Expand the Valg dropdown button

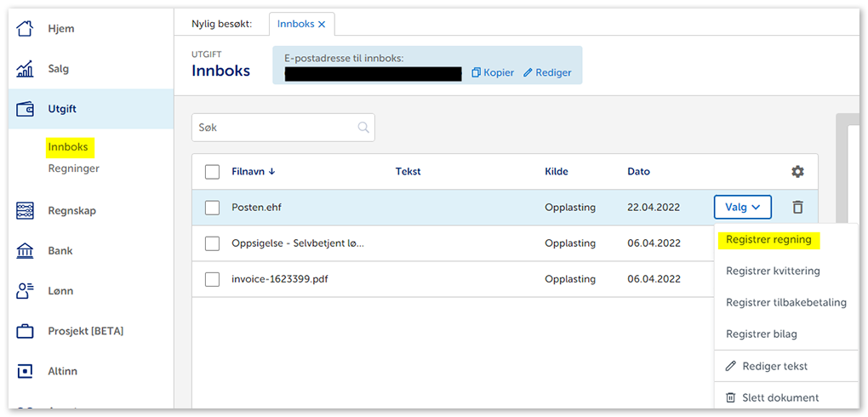point(742,207)
